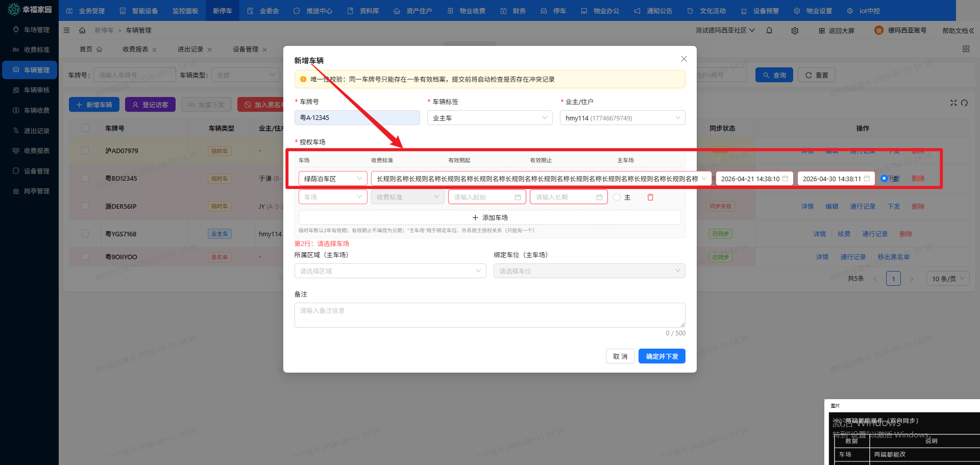Switch to the 进出记录 tab
980x465 pixels.
pyautogui.click(x=190, y=50)
